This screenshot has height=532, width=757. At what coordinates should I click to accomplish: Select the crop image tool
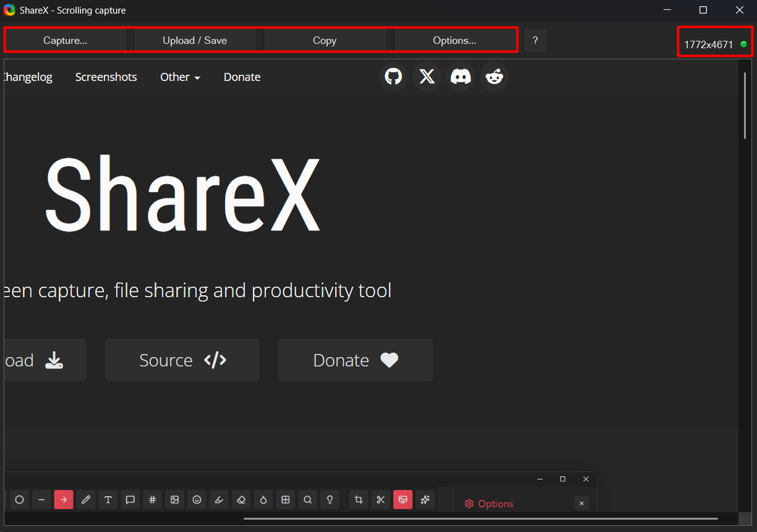(359, 500)
